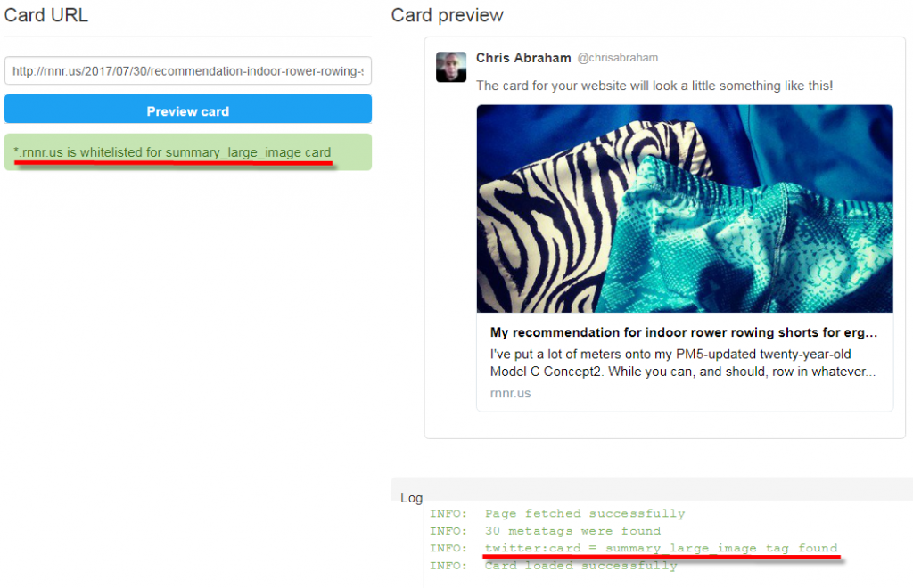Open the Chris Abraham profile name
Screen dimensions: 913x588
coord(523,58)
